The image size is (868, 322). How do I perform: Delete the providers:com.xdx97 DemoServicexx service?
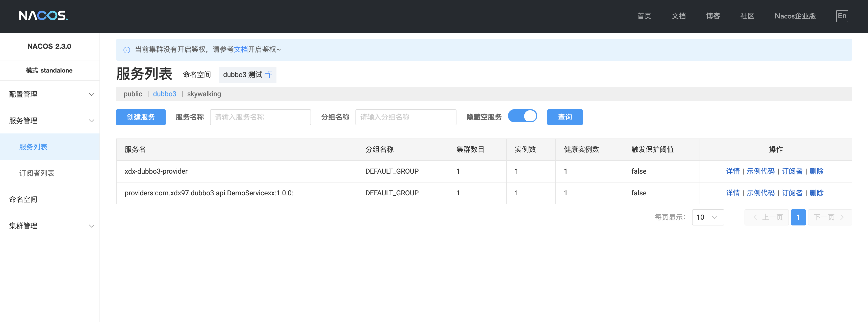coord(816,193)
